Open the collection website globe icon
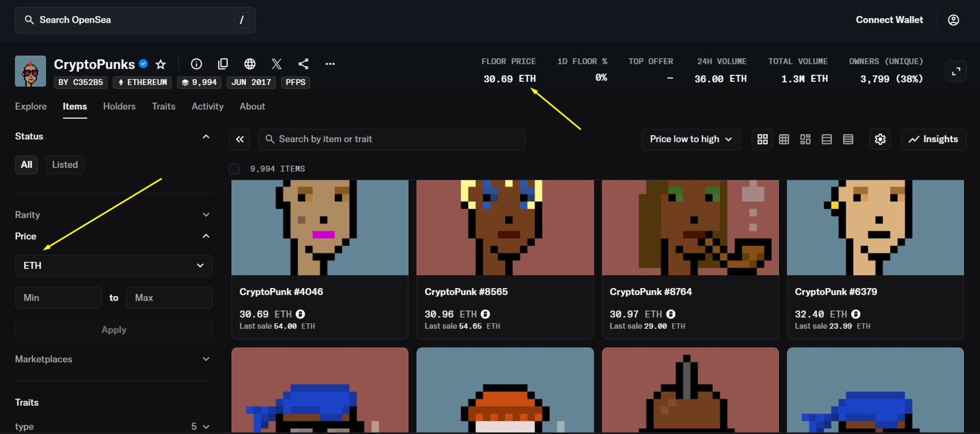The height and width of the screenshot is (434, 980). click(x=250, y=64)
